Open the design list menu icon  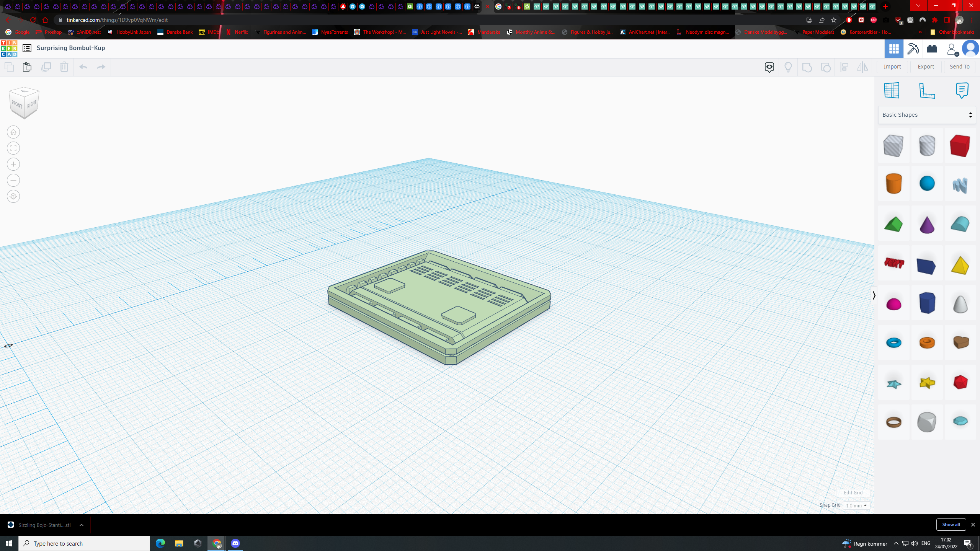[27, 48]
